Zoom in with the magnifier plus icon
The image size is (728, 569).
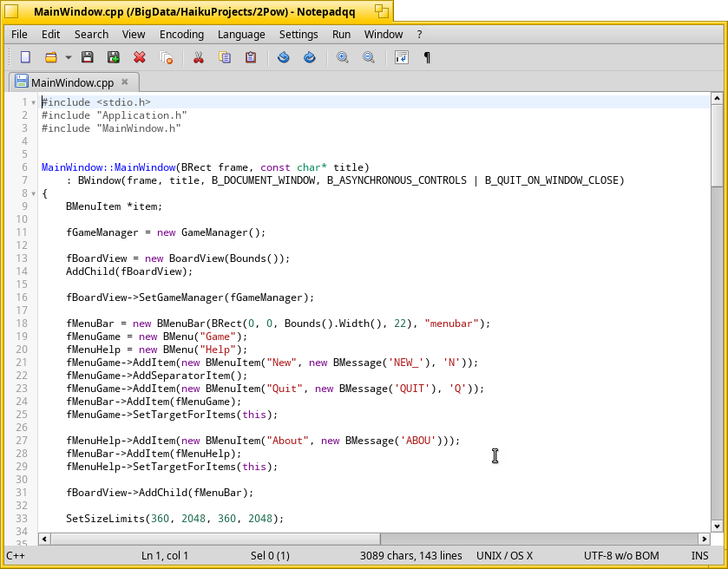pyautogui.click(x=342, y=57)
